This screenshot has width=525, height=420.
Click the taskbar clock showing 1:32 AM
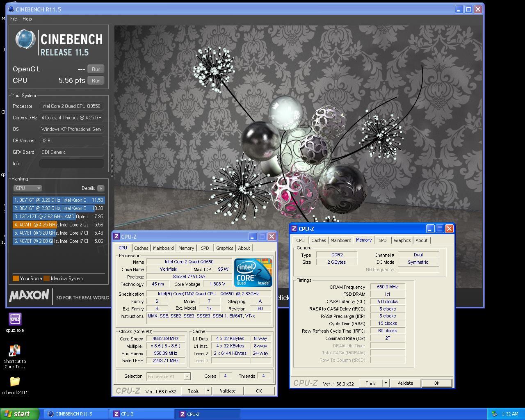click(x=510, y=414)
